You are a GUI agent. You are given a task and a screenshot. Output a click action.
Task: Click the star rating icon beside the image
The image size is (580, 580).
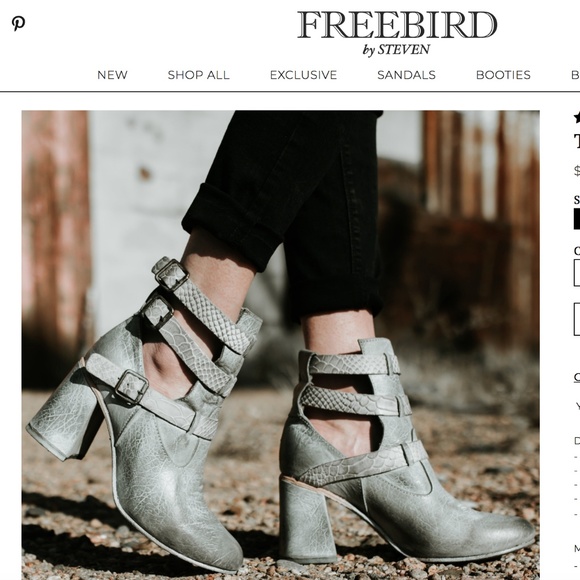click(577, 118)
